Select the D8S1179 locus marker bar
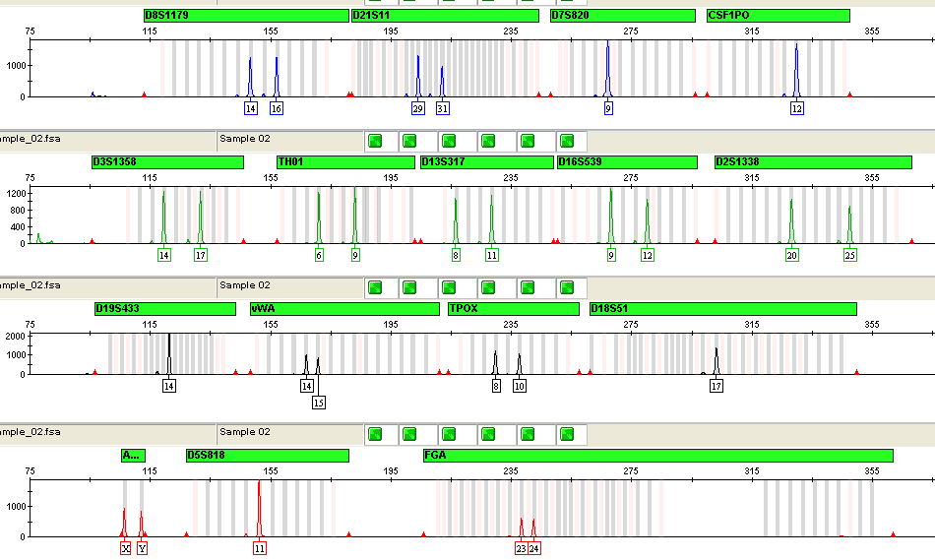This screenshot has height=560, width=935. tap(245, 16)
